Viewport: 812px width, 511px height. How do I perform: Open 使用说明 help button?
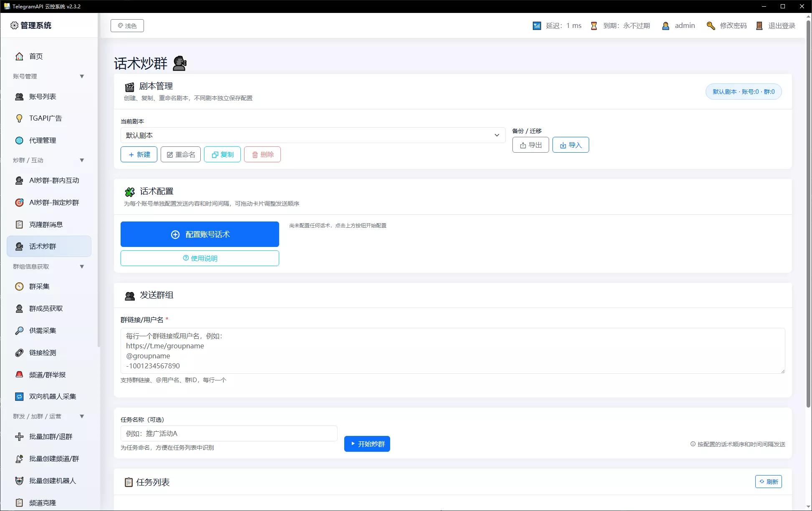coord(200,258)
